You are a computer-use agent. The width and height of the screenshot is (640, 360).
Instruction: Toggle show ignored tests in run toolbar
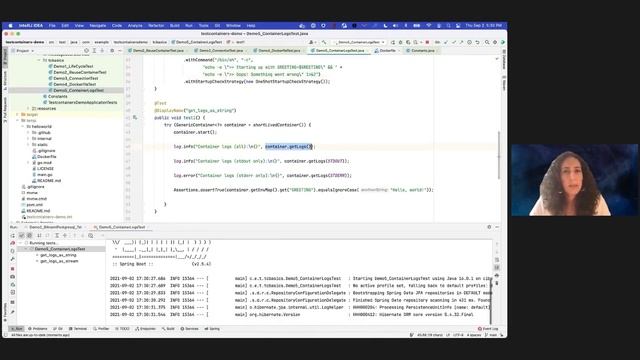(29, 236)
